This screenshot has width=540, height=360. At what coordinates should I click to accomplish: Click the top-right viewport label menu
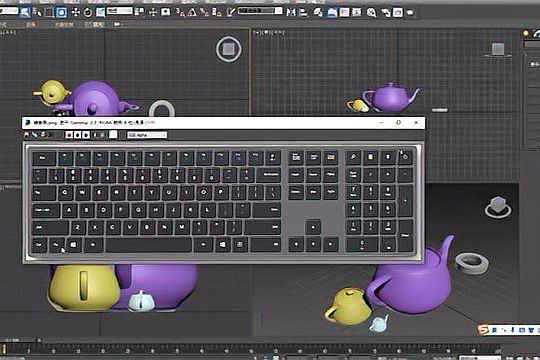point(269,33)
